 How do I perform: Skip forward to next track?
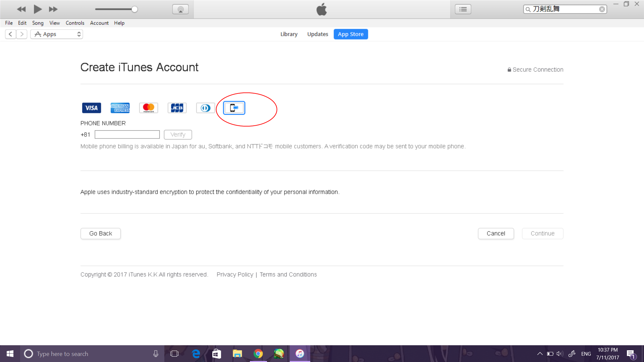[53, 9]
